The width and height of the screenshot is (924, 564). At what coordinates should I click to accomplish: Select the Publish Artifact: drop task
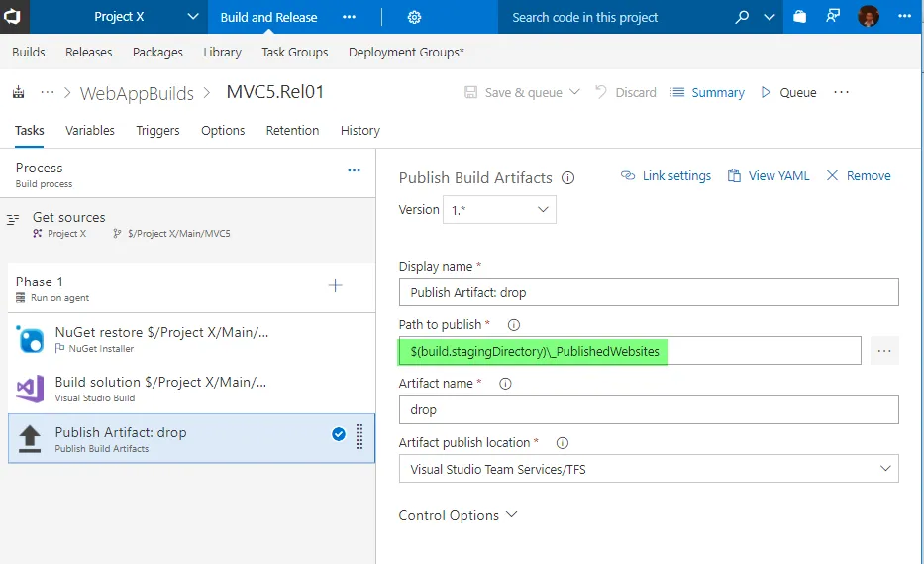point(191,438)
